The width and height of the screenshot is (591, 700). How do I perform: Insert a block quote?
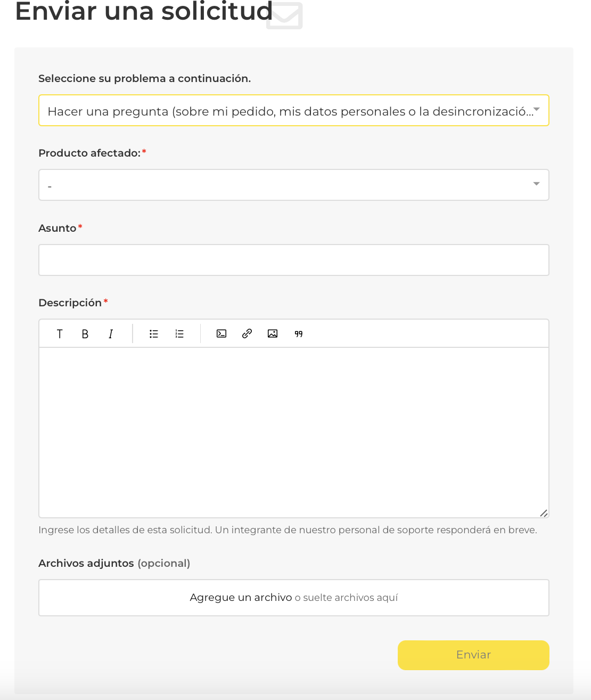299,334
